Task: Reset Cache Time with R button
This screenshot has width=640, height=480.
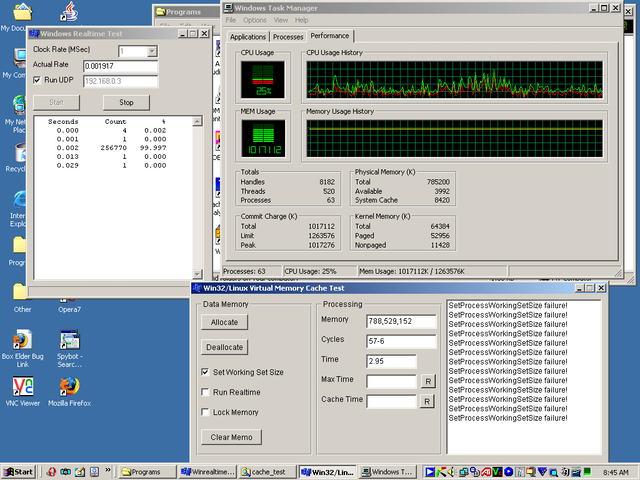Action: point(427,402)
